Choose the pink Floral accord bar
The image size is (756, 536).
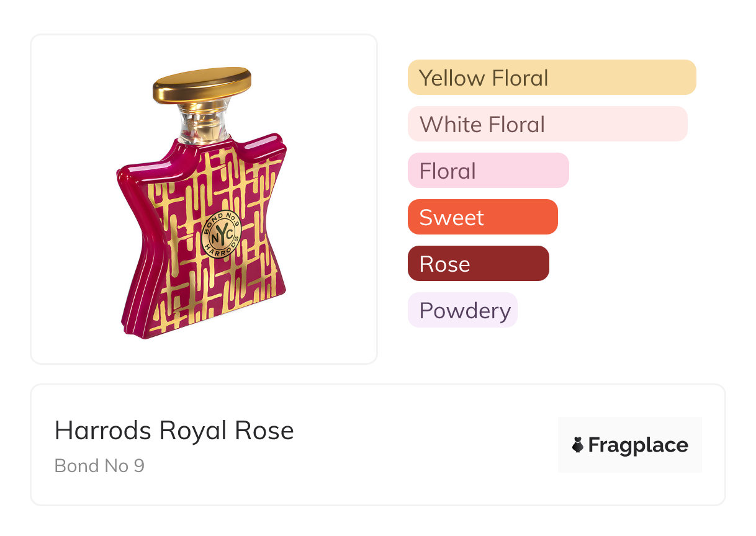pyautogui.click(x=488, y=171)
